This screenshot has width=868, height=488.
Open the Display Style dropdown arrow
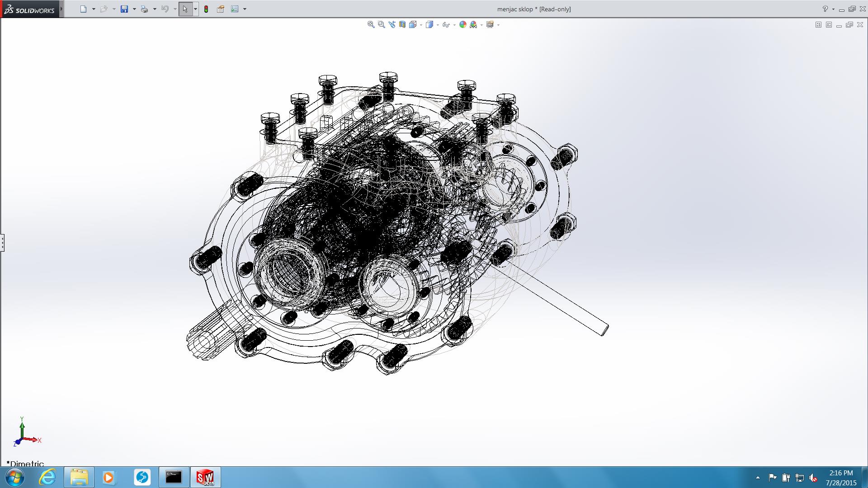click(438, 25)
